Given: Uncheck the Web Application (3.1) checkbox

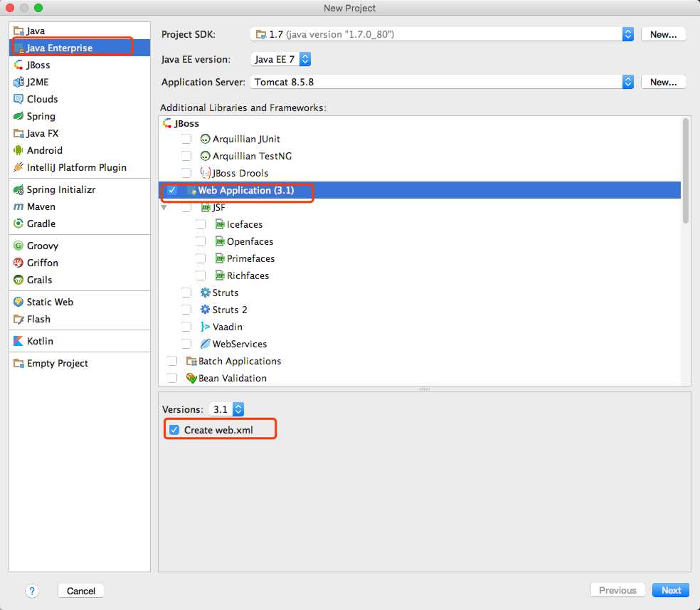Looking at the screenshot, I should [x=172, y=190].
